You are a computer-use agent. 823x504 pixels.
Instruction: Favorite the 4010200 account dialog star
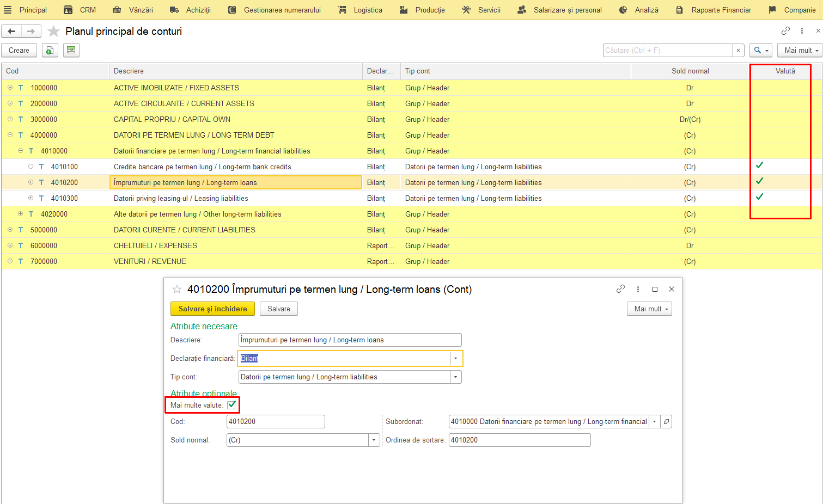[x=176, y=289]
